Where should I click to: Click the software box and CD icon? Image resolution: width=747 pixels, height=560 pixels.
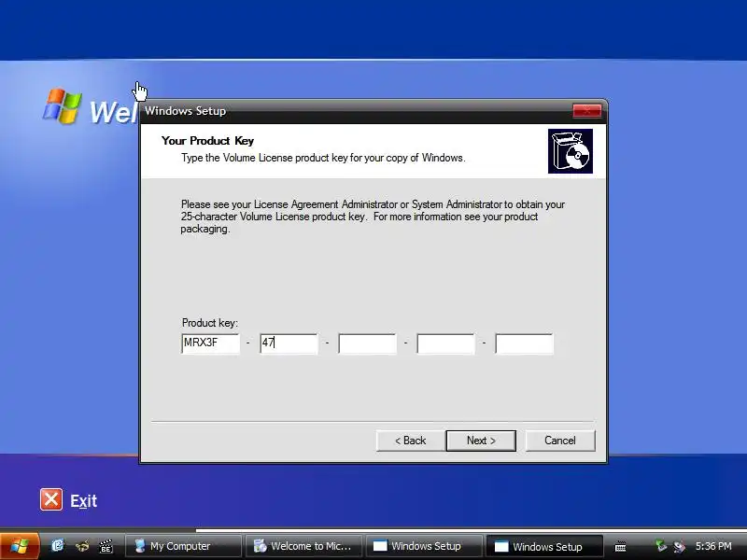[571, 151]
